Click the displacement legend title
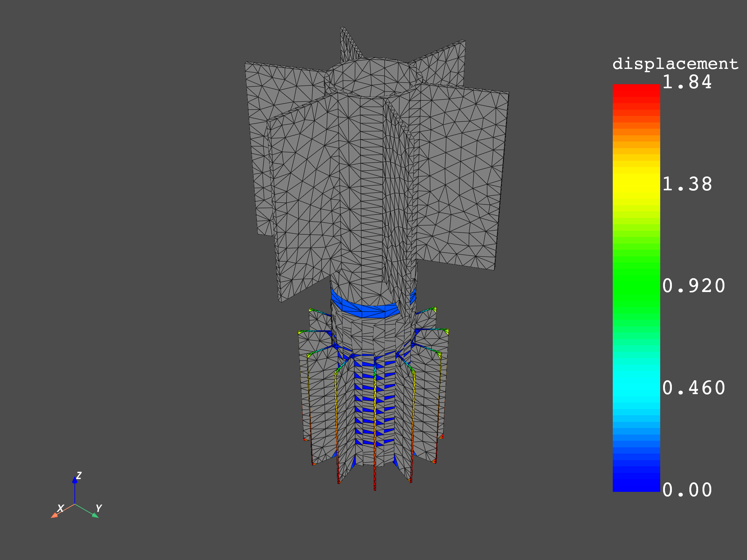Viewport: 747px width, 560px height. 675,64
